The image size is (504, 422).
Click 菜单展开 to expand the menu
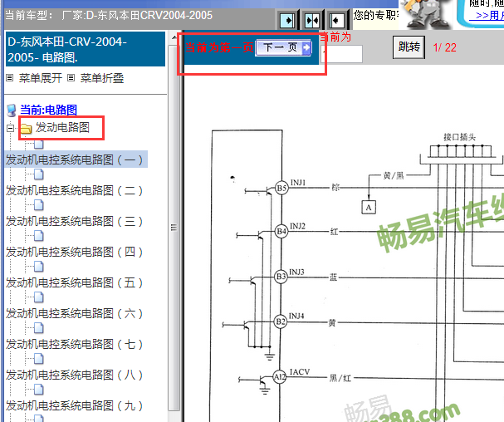click(41, 78)
